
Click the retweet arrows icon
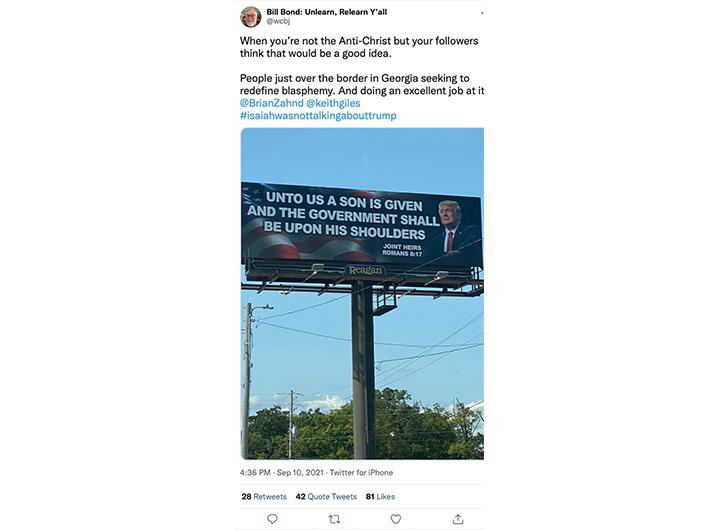(334, 519)
